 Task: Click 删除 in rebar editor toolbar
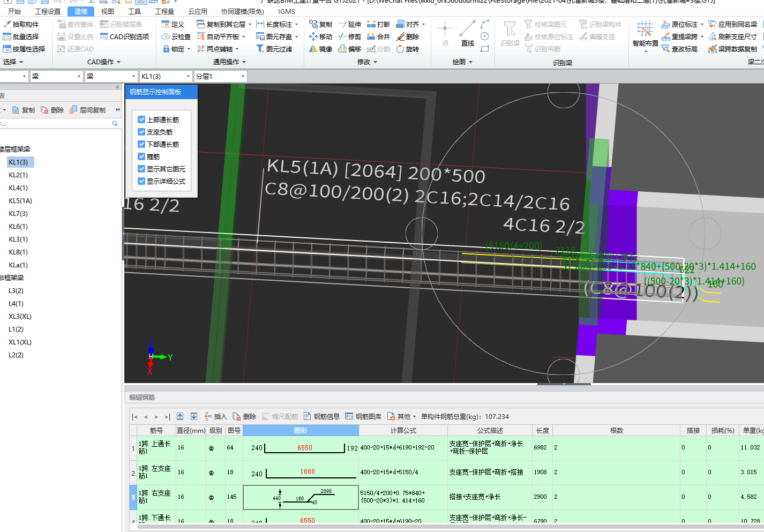click(244, 416)
